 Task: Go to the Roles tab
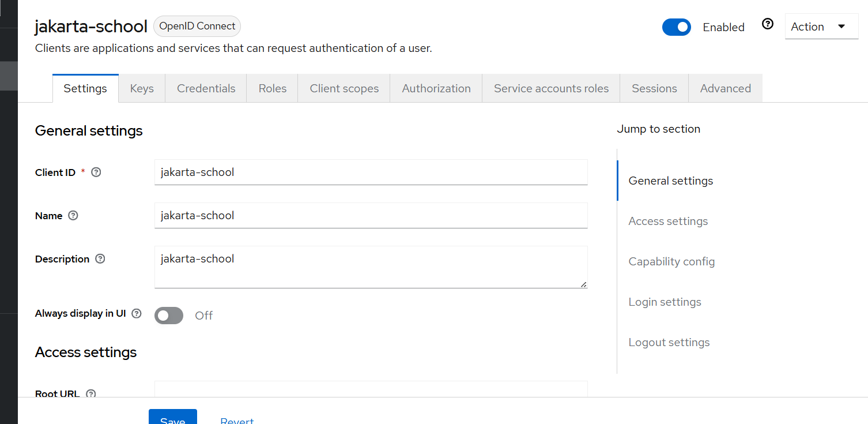(273, 88)
